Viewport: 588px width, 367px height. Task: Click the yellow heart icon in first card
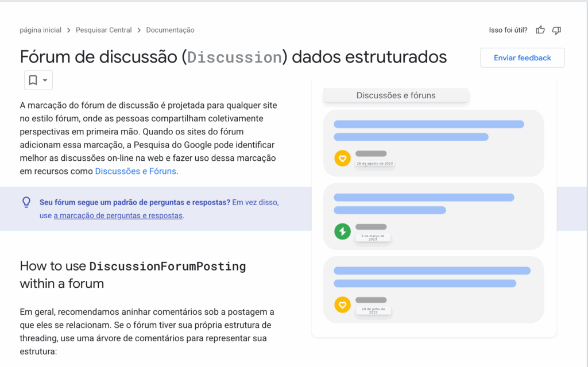click(342, 158)
